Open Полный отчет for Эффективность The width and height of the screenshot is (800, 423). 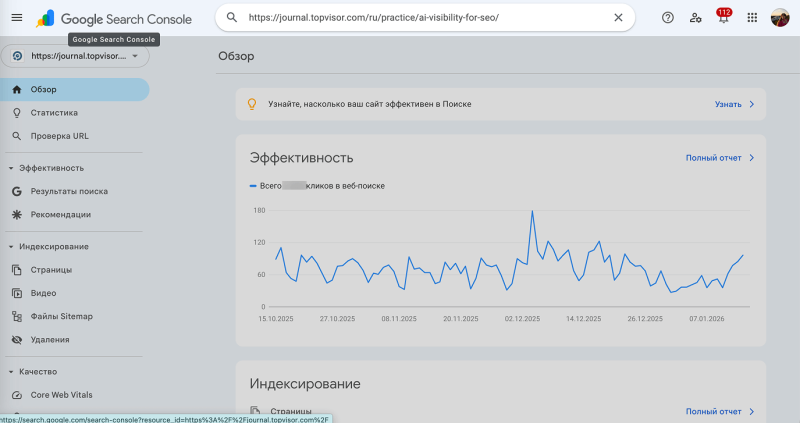click(713, 158)
